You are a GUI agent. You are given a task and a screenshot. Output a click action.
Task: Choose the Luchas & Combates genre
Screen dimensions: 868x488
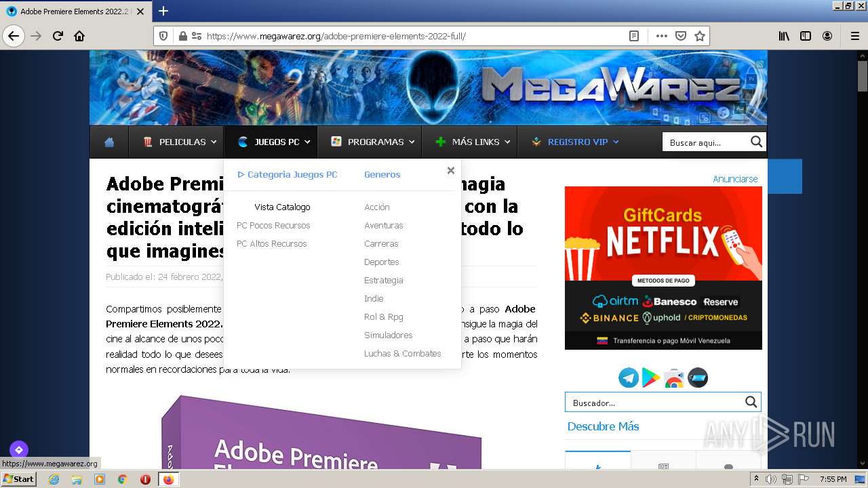[403, 354]
